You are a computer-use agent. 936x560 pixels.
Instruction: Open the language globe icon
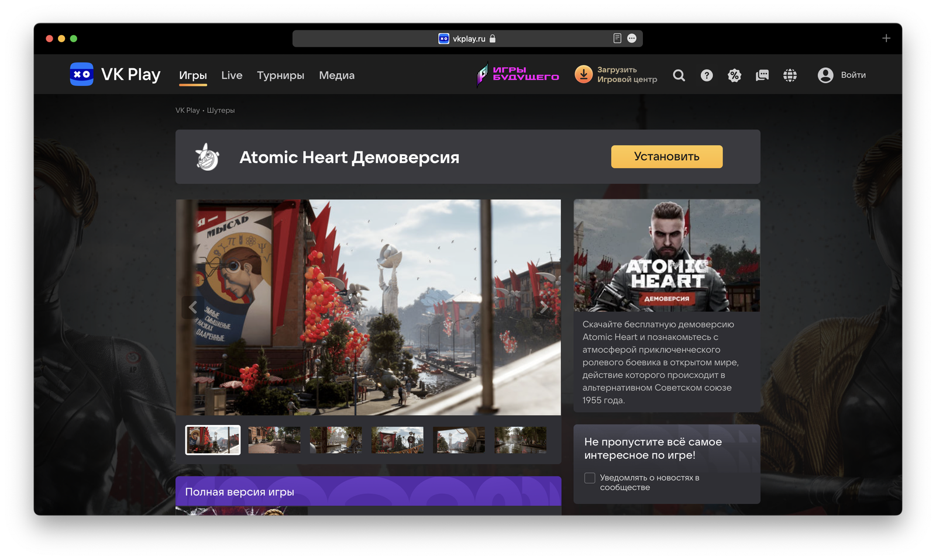[x=790, y=75]
